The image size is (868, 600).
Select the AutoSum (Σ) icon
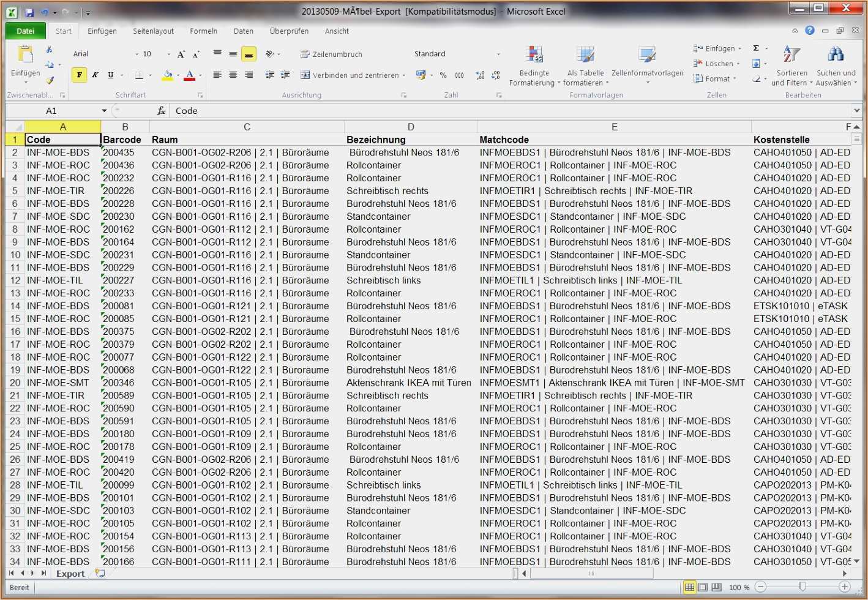(756, 48)
